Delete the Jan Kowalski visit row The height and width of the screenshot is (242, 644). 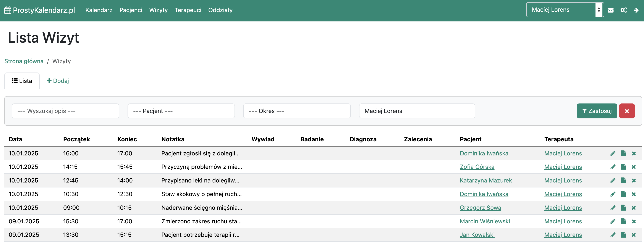point(634,235)
